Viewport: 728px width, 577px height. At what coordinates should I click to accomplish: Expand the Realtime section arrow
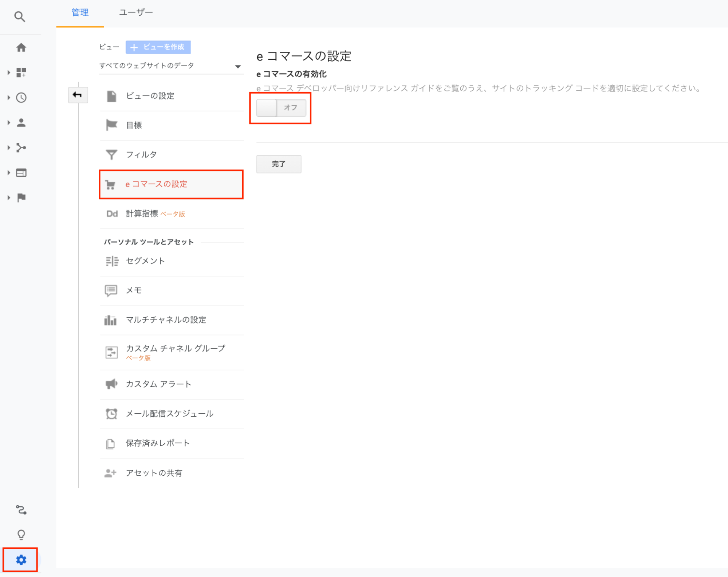tap(9, 98)
